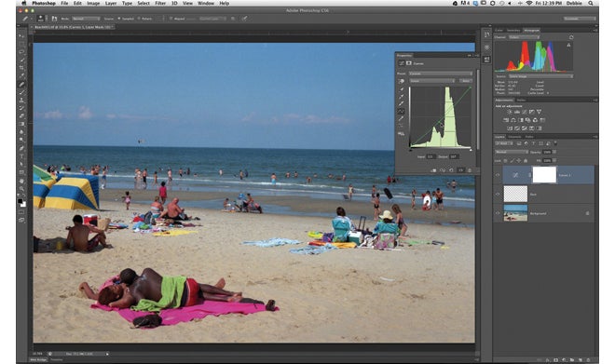Enable the Aligned checkbox in options bar
Screen dimensions: 615x364
pos(171,19)
